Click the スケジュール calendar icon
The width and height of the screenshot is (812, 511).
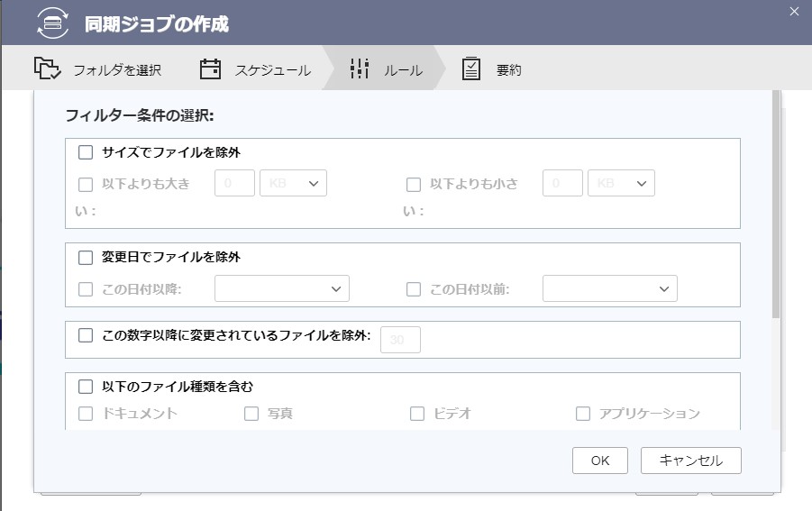(x=210, y=68)
